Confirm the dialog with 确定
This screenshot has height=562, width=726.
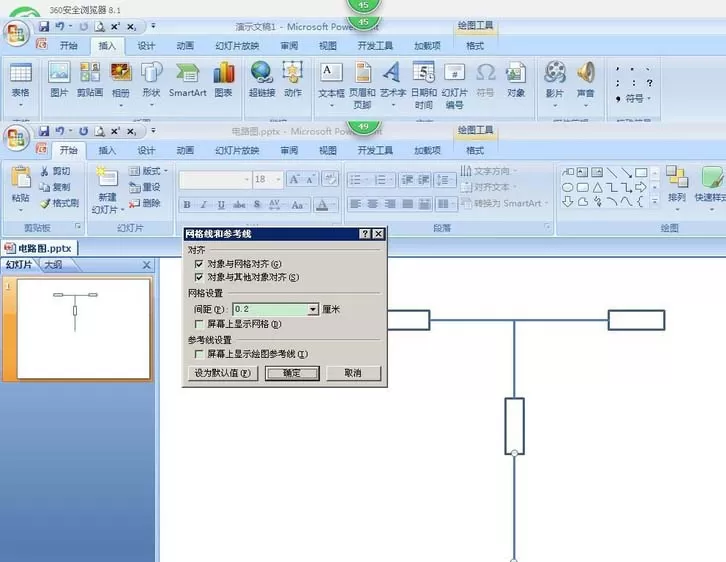(x=292, y=373)
